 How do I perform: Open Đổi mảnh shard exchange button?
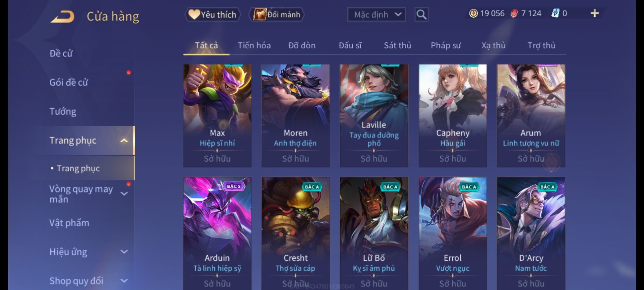coord(276,15)
